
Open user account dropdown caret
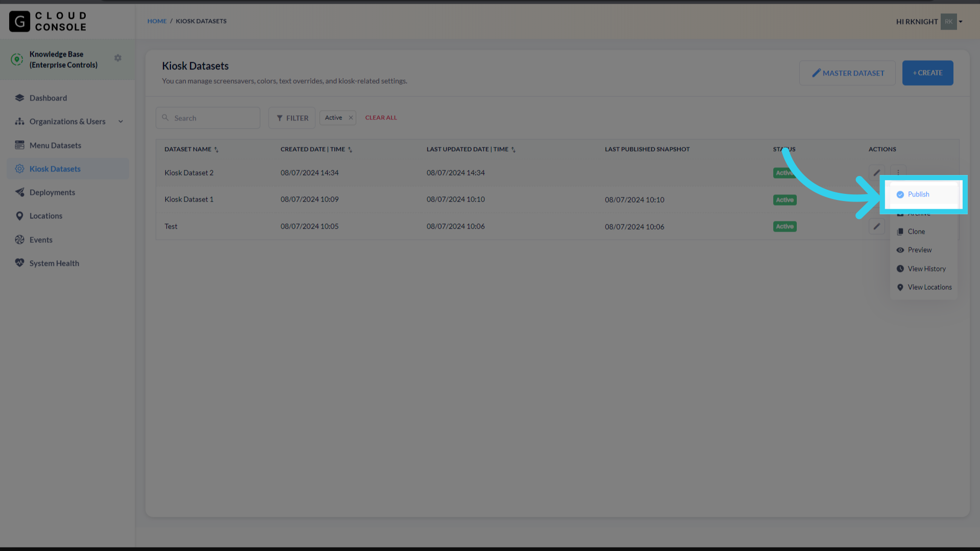[961, 21]
